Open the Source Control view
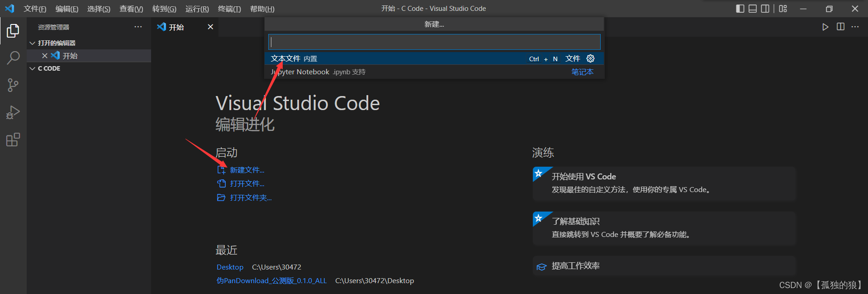The width and height of the screenshot is (868, 294). [13, 85]
